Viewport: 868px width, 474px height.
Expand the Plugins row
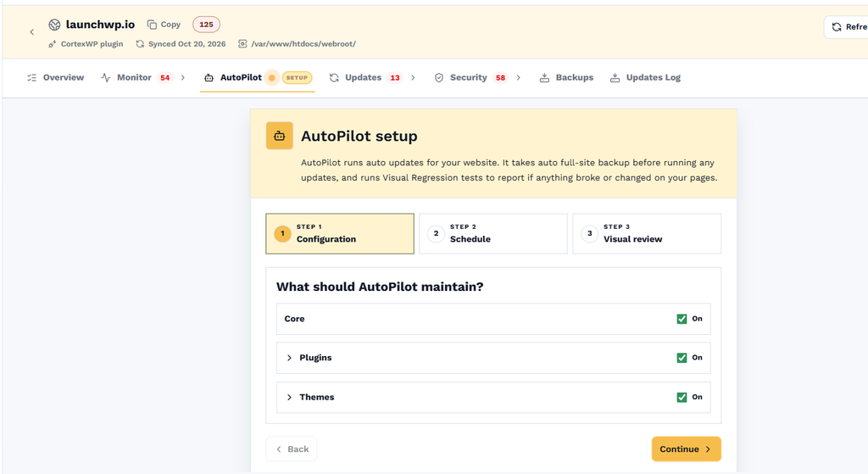[289, 358]
